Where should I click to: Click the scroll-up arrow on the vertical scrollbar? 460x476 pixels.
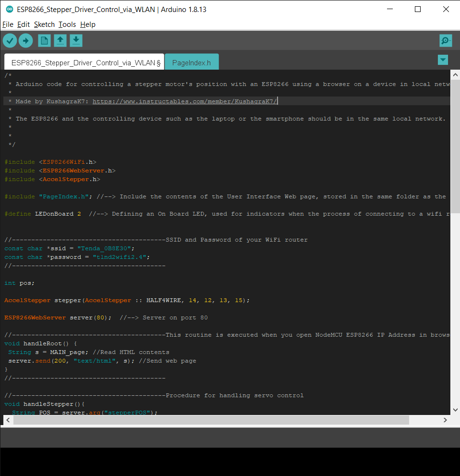pyautogui.click(x=455, y=74)
